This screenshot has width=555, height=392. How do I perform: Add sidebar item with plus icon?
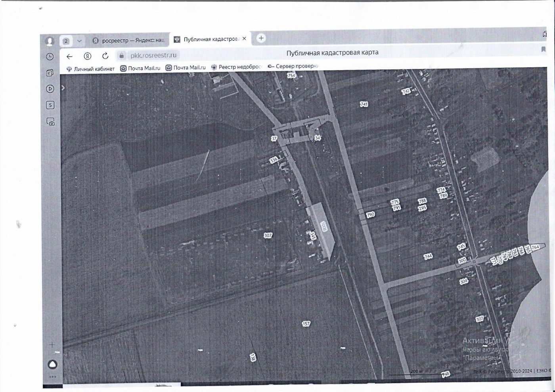52,345
